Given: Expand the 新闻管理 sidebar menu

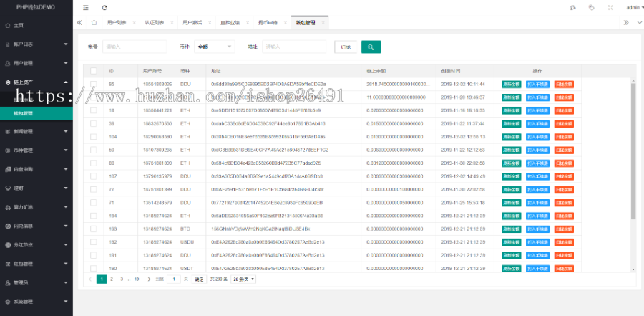Looking at the screenshot, I should 36,131.
